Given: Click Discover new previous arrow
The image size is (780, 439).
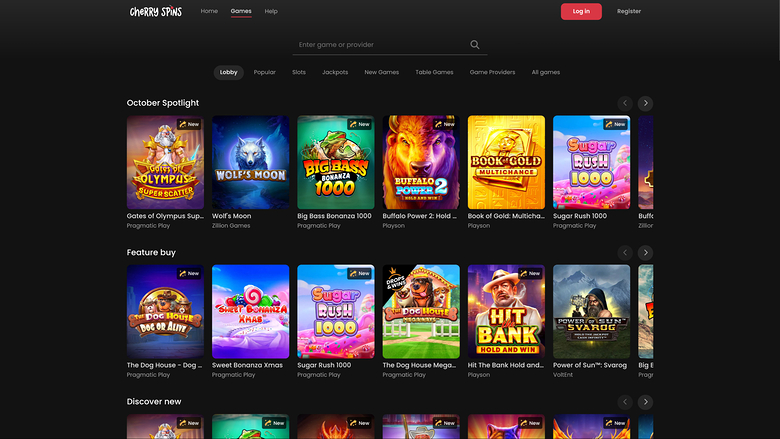Looking at the screenshot, I should tap(625, 402).
